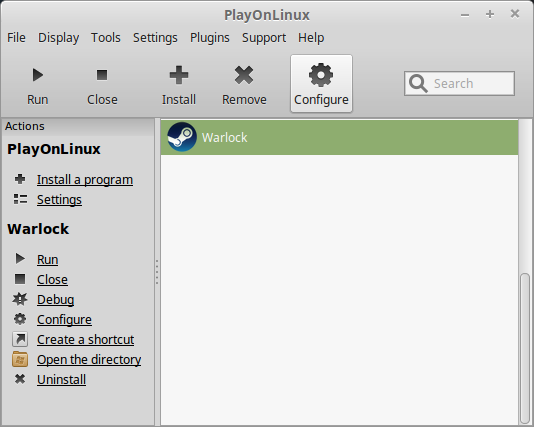Click the sidebar splitter handle dots
Screen dimensions: 534x427
[157, 272]
